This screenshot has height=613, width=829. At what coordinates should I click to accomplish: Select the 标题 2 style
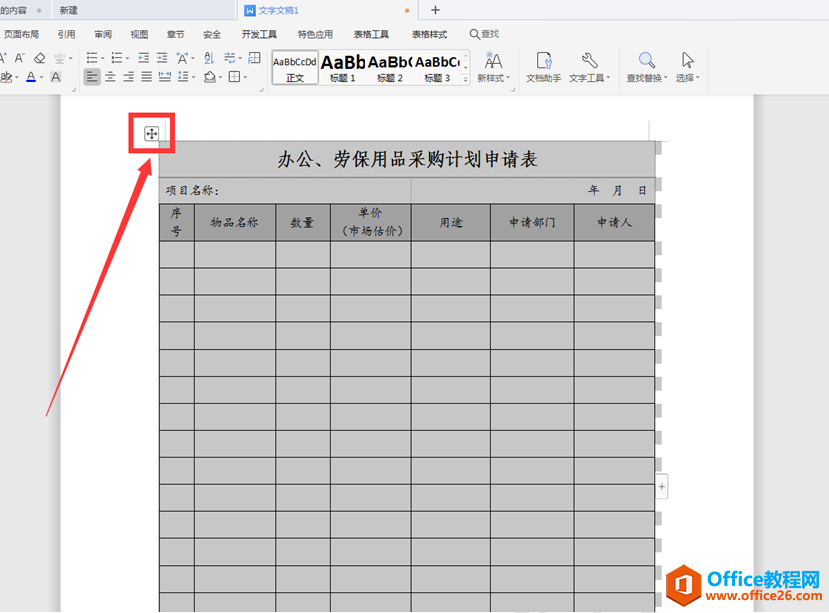(x=390, y=68)
